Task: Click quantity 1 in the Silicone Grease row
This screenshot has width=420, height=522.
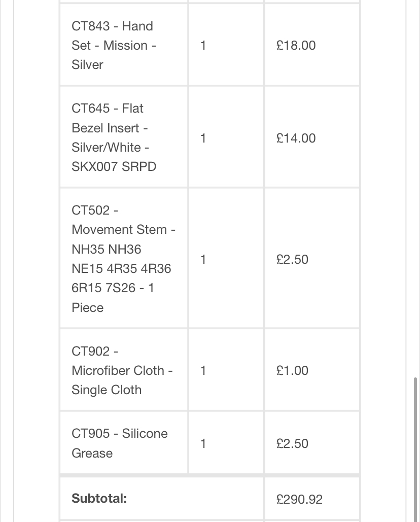Action: coord(203,443)
